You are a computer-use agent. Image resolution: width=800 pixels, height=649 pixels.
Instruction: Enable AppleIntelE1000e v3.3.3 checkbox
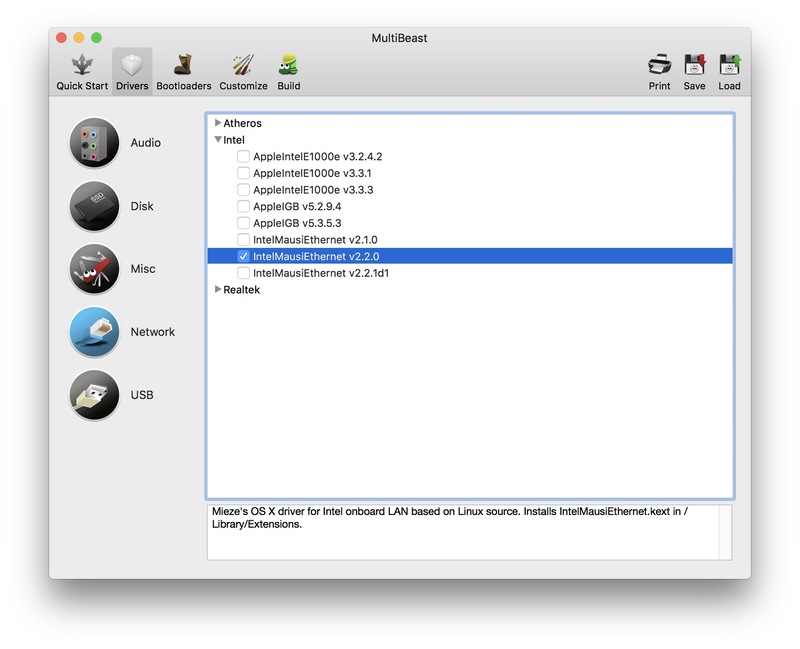[243, 190]
